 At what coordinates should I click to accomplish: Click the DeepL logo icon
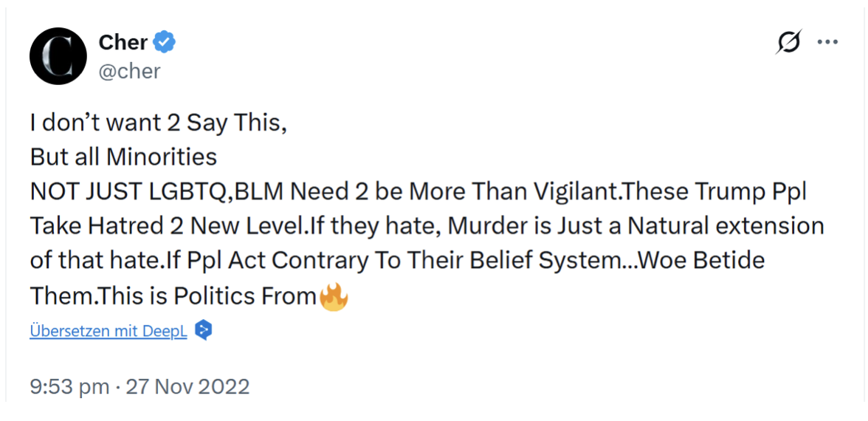[204, 330]
